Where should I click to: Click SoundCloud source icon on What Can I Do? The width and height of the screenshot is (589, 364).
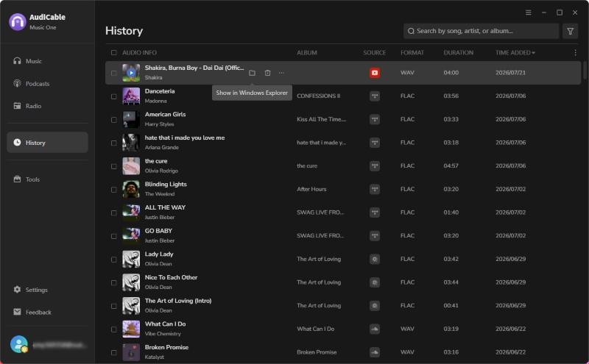(x=375, y=329)
